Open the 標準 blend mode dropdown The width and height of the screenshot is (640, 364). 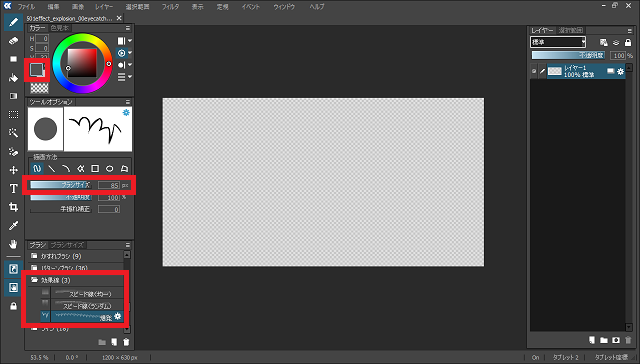point(558,42)
